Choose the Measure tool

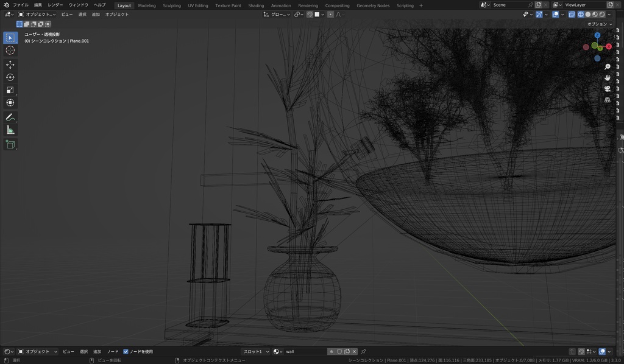click(10, 130)
